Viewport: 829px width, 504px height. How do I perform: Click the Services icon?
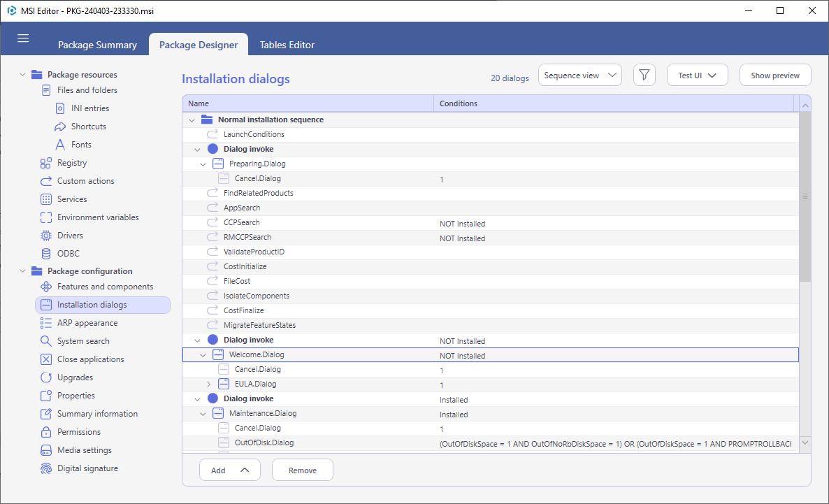pyautogui.click(x=46, y=199)
